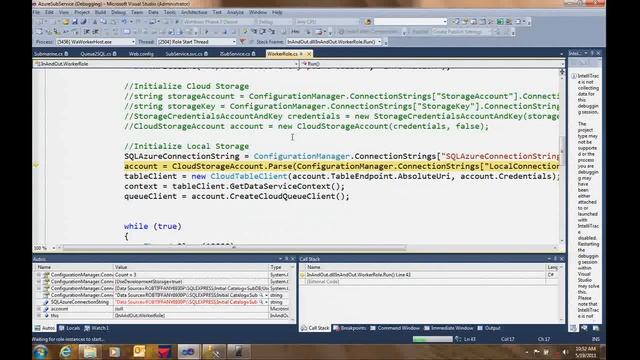640x360 pixels.
Task: Switch to the Web.config tab
Action: click(141, 54)
